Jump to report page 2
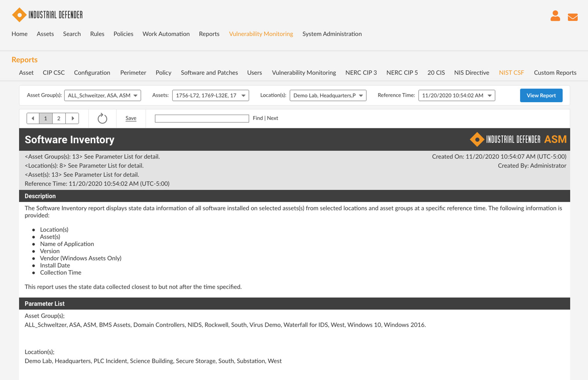The width and height of the screenshot is (588, 380). click(59, 118)
